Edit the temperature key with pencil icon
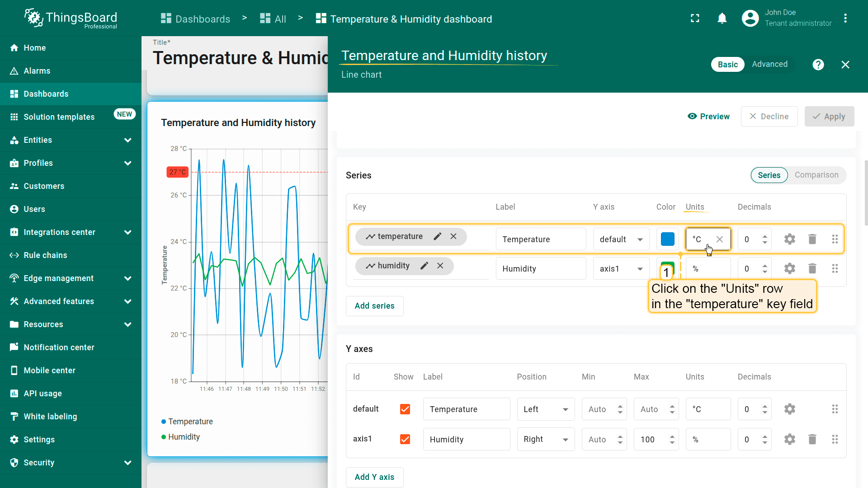Image resolution: width=868 pixels, height=488 pixels. tap(437, 236)
